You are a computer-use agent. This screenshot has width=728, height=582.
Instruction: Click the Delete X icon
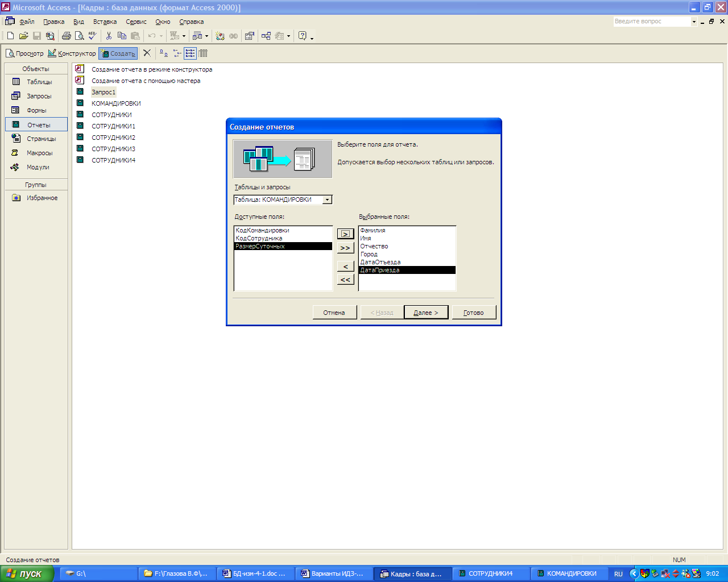point(147,53)
